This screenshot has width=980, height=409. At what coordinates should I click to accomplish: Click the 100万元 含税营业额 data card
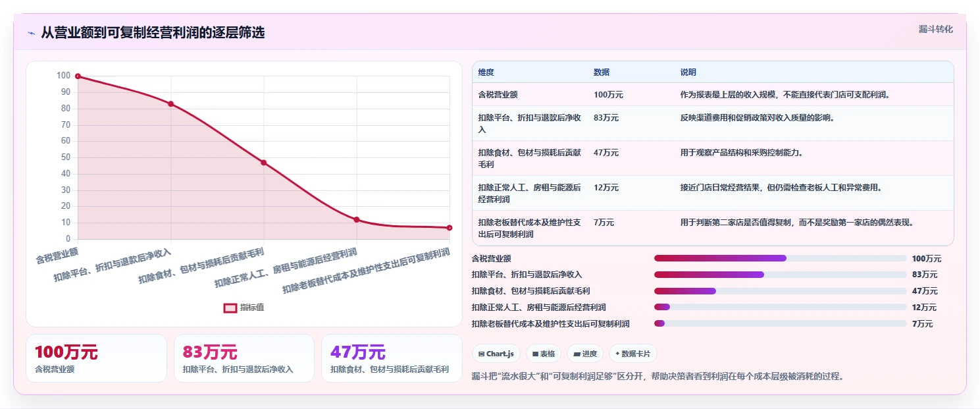coord(96,358)
